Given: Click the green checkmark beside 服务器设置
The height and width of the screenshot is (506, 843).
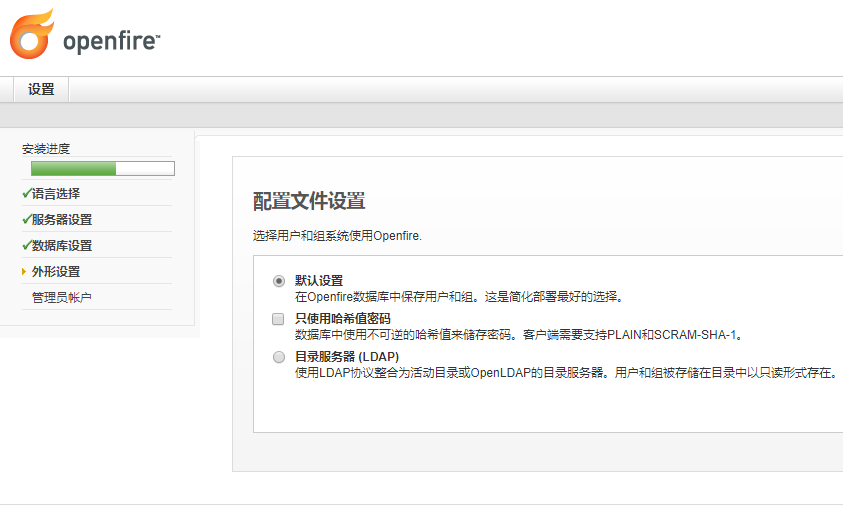Looking at the screenshot, I should pyautogui.click(x=26, y=219).
